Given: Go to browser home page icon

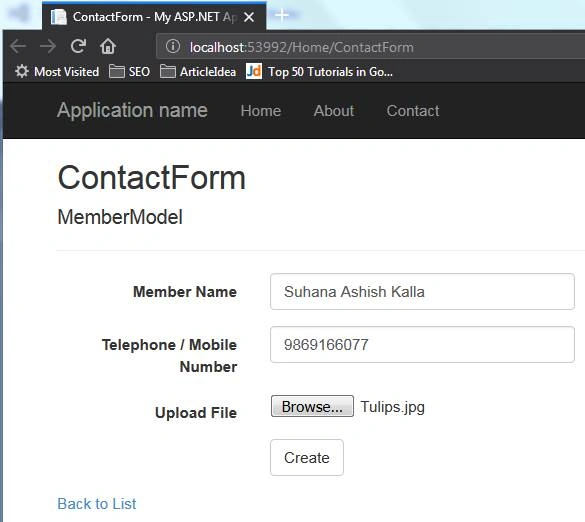Looking at the screenshot, I should coord(108,46).
